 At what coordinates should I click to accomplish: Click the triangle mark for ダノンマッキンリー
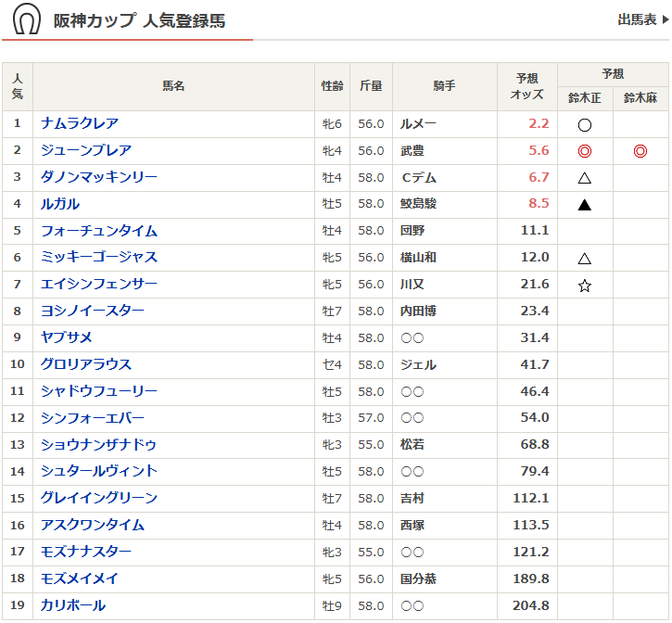click(x=585, y=178)
